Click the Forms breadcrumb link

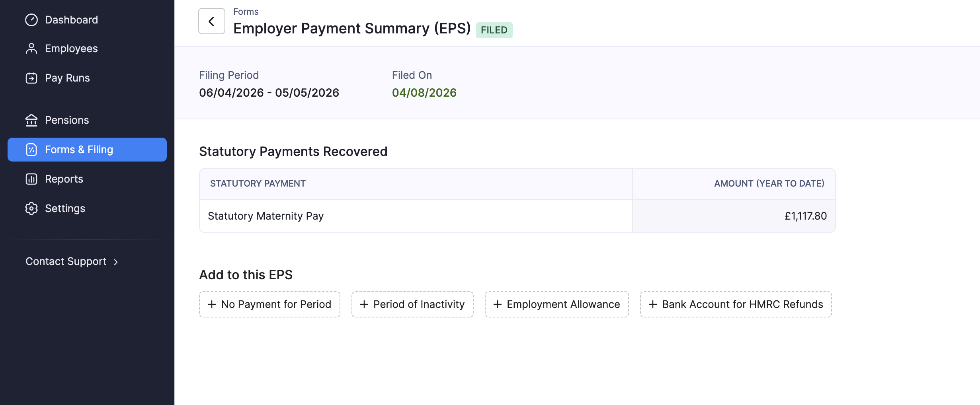click(x=246, y=12)
